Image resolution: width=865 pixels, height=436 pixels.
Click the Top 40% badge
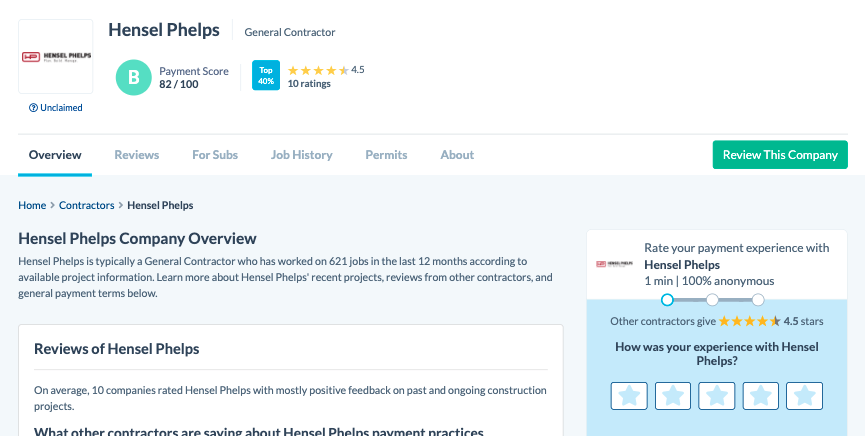[266, 76]
